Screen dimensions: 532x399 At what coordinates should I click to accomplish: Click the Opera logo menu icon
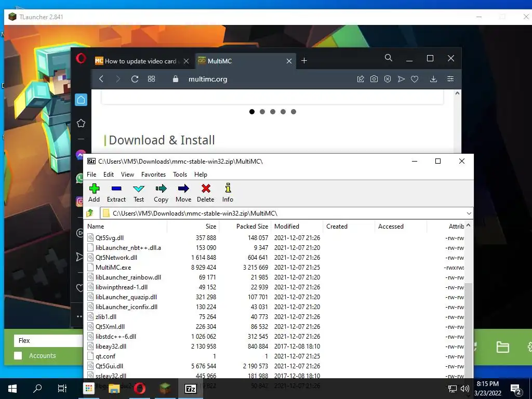[x=81, y=59]
